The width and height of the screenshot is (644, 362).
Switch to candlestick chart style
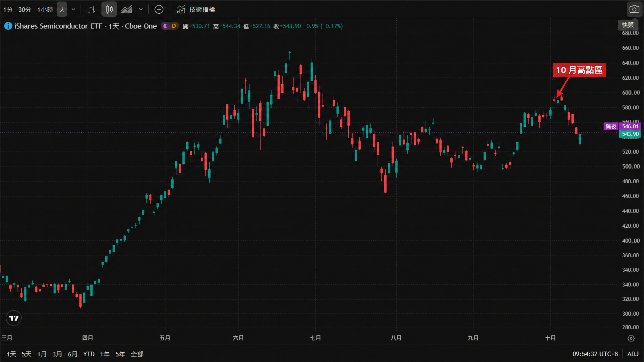pos(109,9)
